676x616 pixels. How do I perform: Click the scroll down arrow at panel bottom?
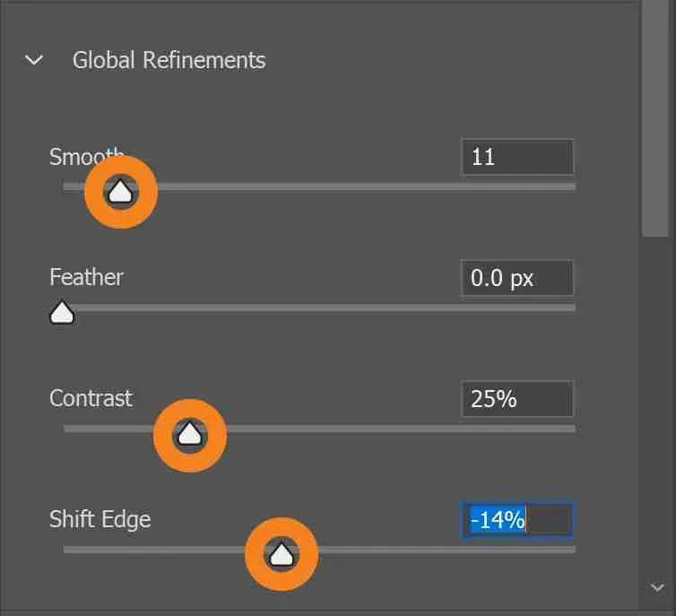tap(654, 587)
